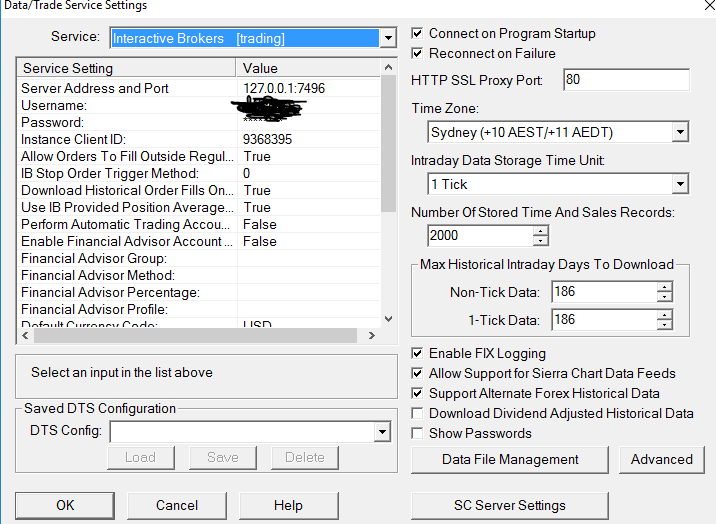Open the Time Zone dropdown

pyautogui.click(x=680, y=132)
